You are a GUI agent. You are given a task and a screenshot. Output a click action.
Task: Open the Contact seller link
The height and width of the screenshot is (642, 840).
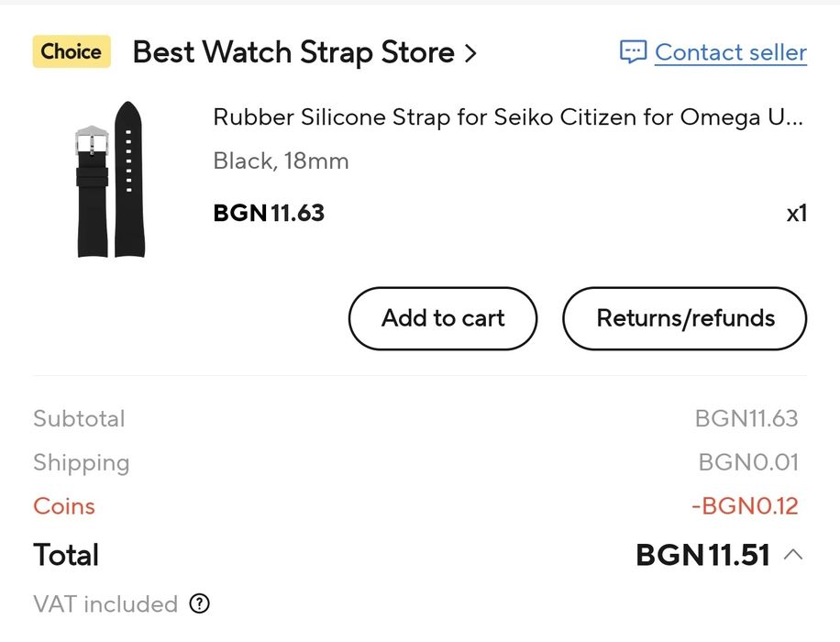[x=730, y=52]
